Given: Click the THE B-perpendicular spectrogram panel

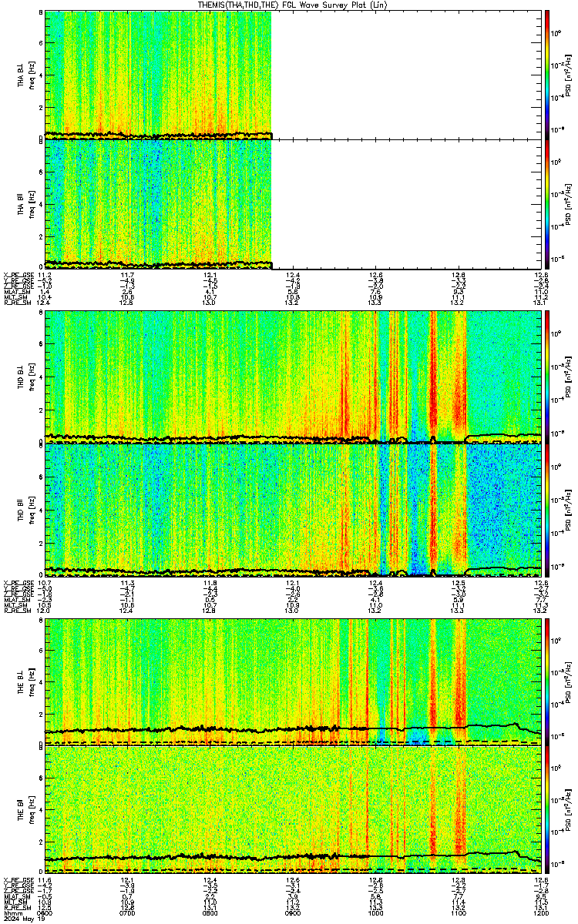Looking at the screenshot, I should point(294,681).
